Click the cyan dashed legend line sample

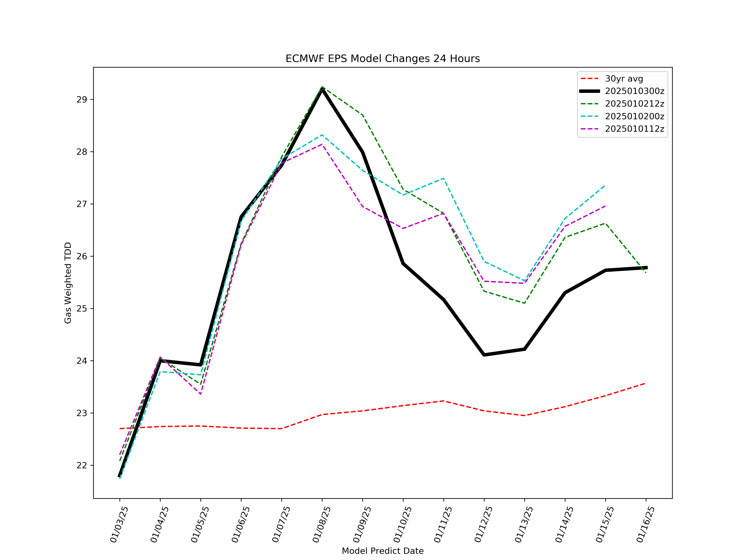click(x=590, y=116)
